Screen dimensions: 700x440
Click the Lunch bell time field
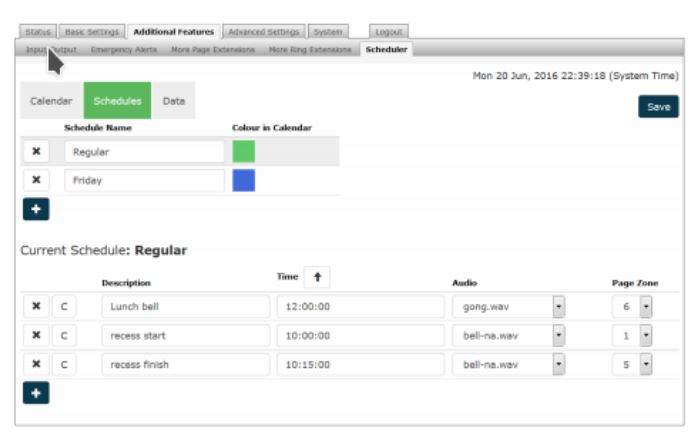pyautogui.click(x=358, y=308)
